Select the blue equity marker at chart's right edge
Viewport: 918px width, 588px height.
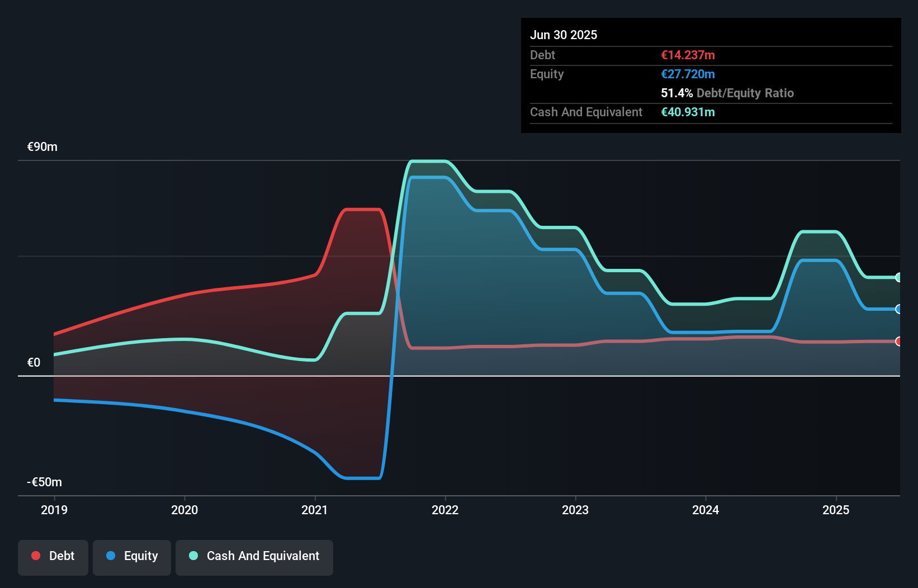click(x=899, y=308)
